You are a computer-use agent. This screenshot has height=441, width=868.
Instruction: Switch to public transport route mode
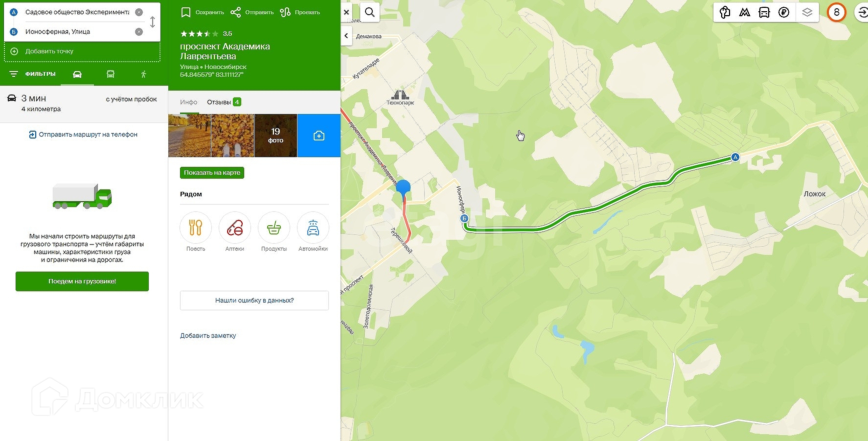pos(111,74)
